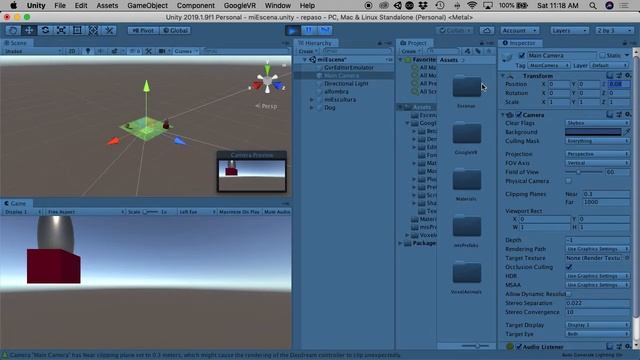Open Culling Mask dropdown Everything
This screenshot has width=640, height=360.
(598, 141)
